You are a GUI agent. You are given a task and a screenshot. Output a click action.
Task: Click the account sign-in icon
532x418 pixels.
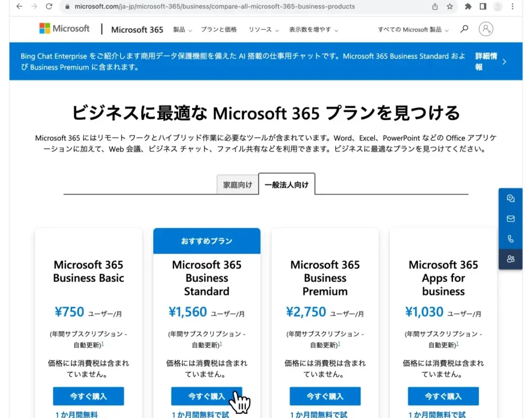point(486,30)
